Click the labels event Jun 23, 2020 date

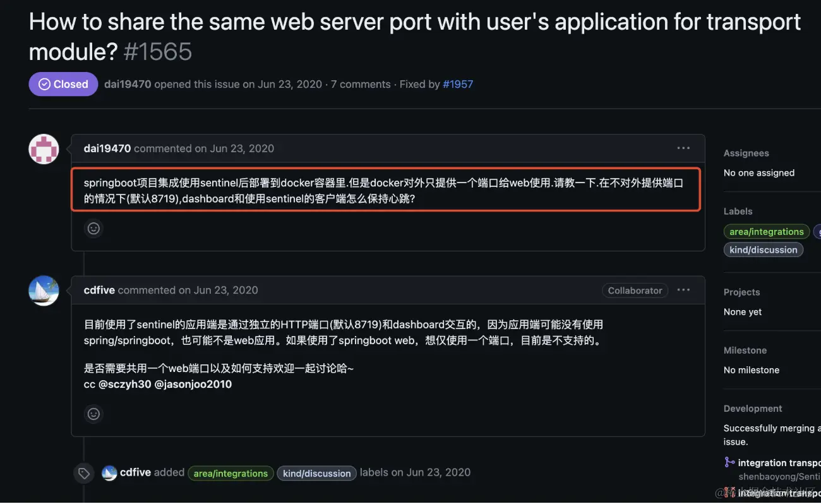pos(439,472)
